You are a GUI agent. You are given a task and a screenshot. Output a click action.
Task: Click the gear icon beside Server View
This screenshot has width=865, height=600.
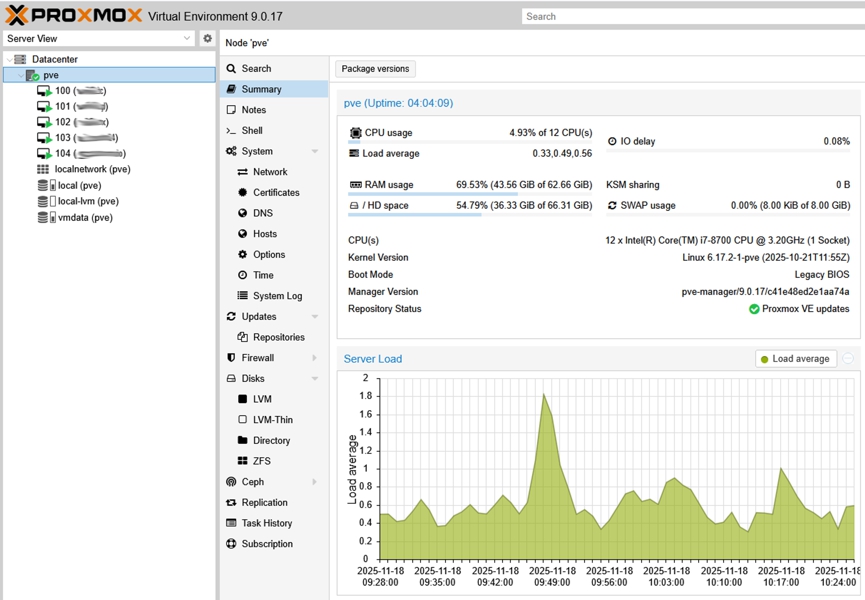pyautogui.click(x=207, y=39)
